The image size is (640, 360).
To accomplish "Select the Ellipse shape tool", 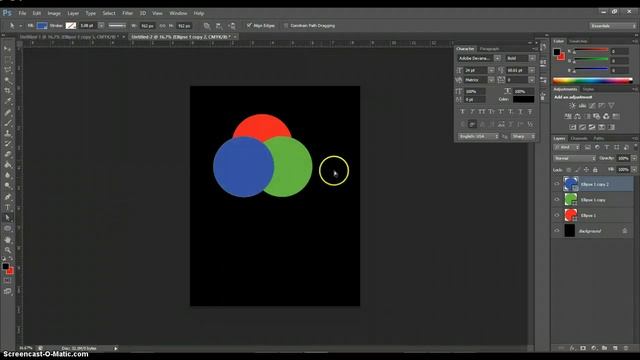I will 7,229.
